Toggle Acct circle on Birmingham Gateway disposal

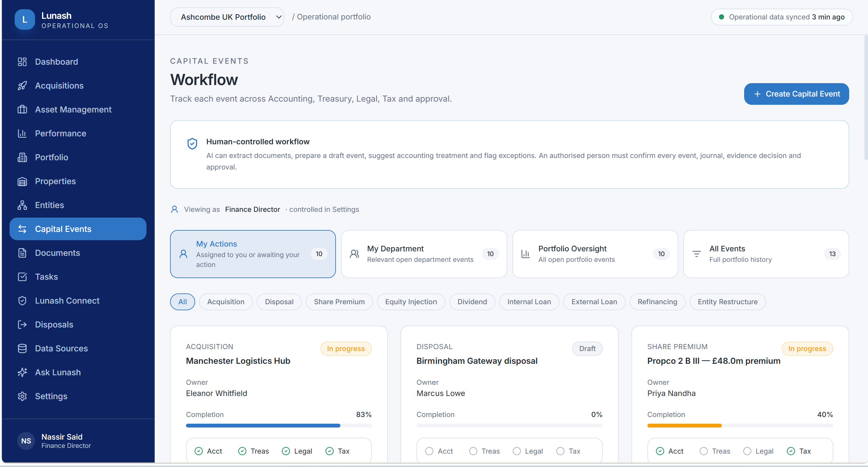[429, 451]
